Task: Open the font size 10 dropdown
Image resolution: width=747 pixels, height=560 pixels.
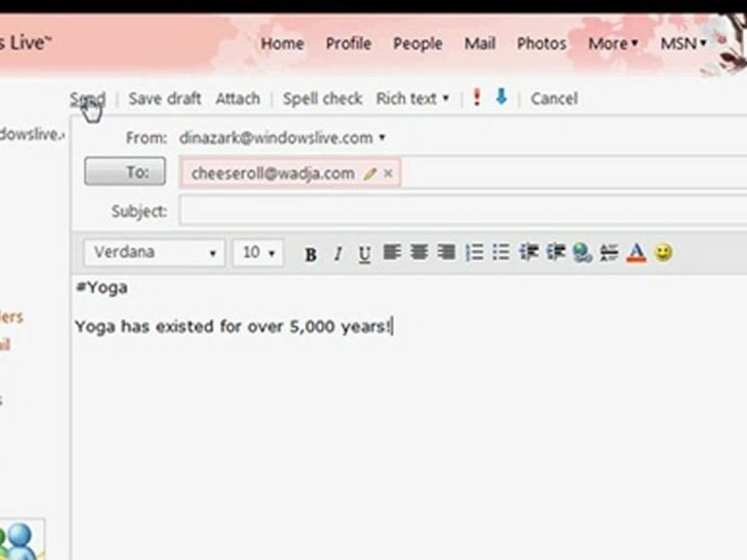Action: click(258, 252)
